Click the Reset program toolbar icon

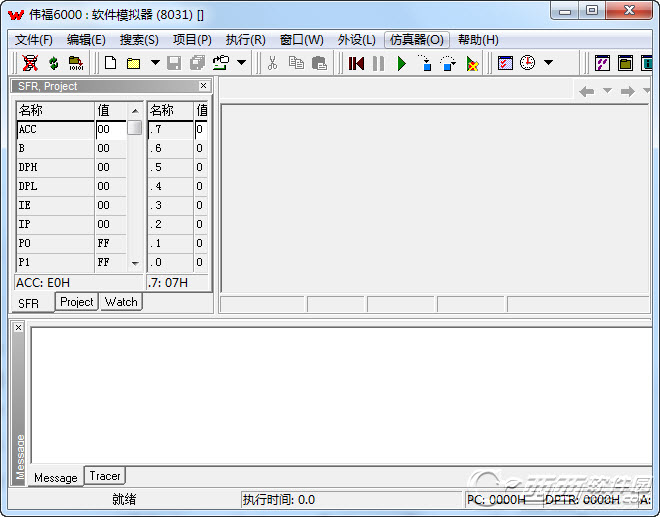coord(356,63)
